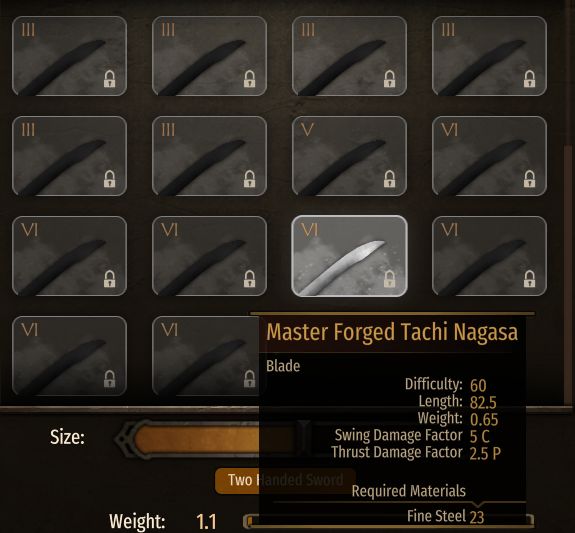Click the Two Handed Sword button
The height and width of the screenshot is (533, 575).
pos(285,480)
